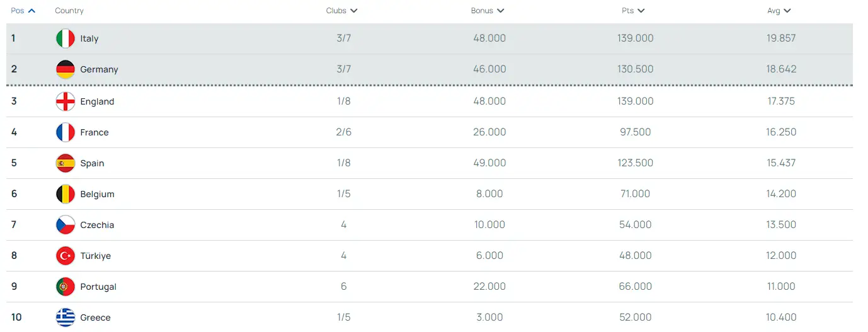Click the Italy flag icon
868x332 pixels.
(66, 38)
